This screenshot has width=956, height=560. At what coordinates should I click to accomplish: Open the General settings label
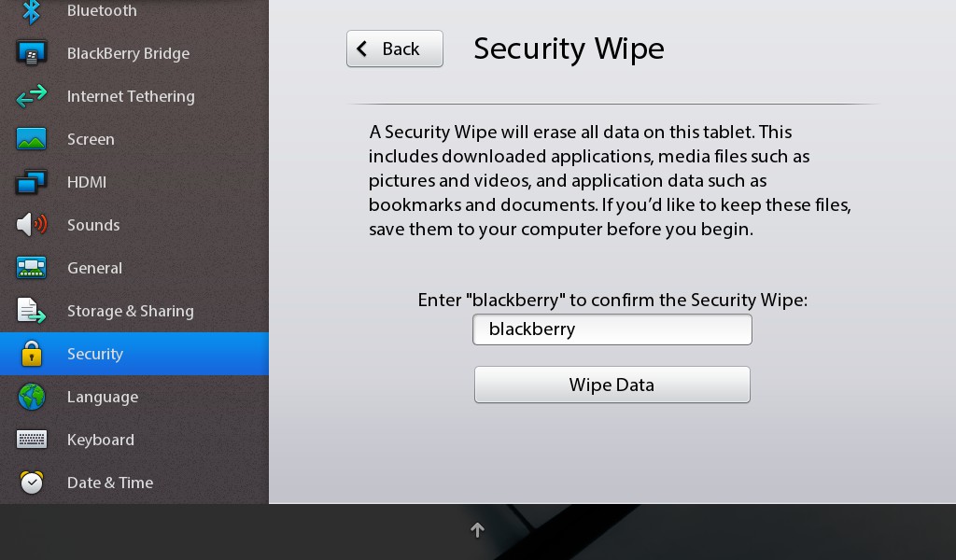94,268
